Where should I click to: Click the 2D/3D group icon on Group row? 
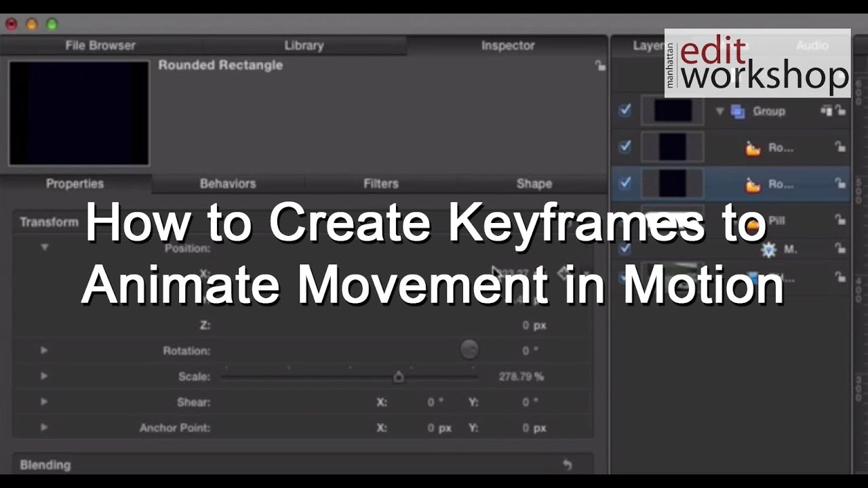click(826, 110)
